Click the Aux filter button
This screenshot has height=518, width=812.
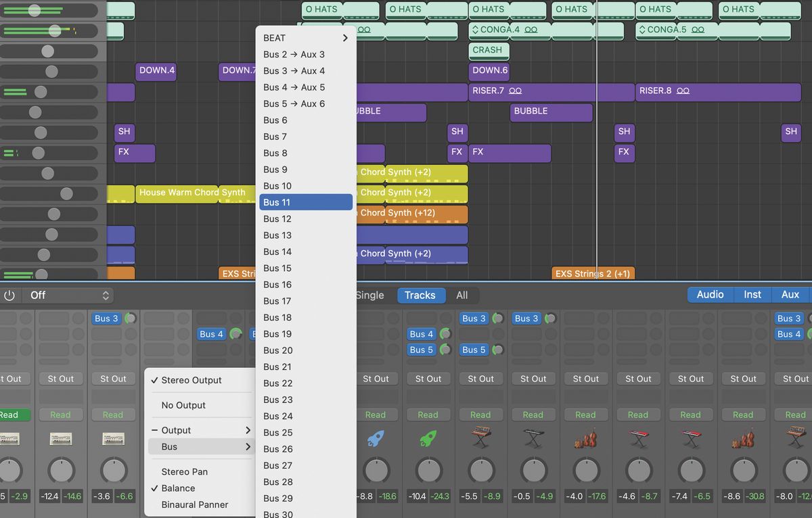tap(791, 294)
